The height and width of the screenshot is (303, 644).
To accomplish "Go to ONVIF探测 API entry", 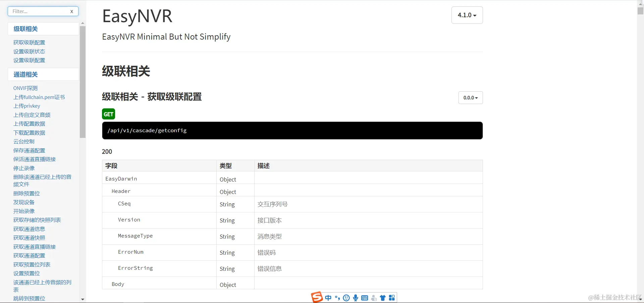I will 25,88.
